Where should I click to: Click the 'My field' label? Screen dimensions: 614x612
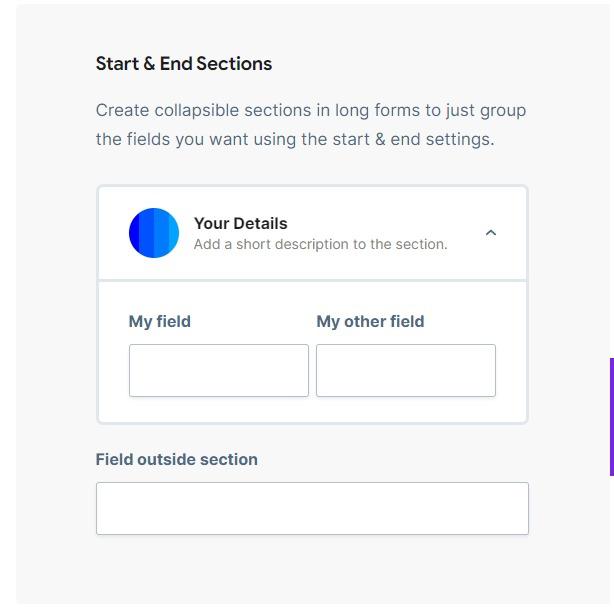pos(159,321)
